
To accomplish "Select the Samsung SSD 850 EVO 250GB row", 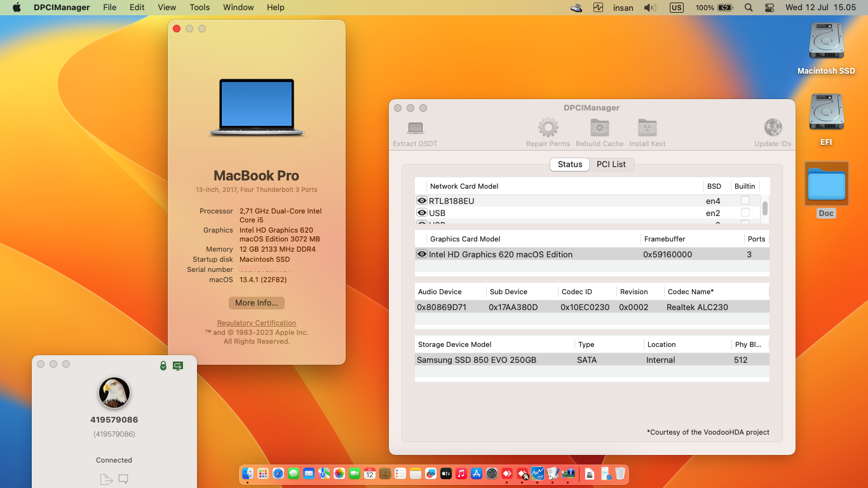I will tap(592, 360).
